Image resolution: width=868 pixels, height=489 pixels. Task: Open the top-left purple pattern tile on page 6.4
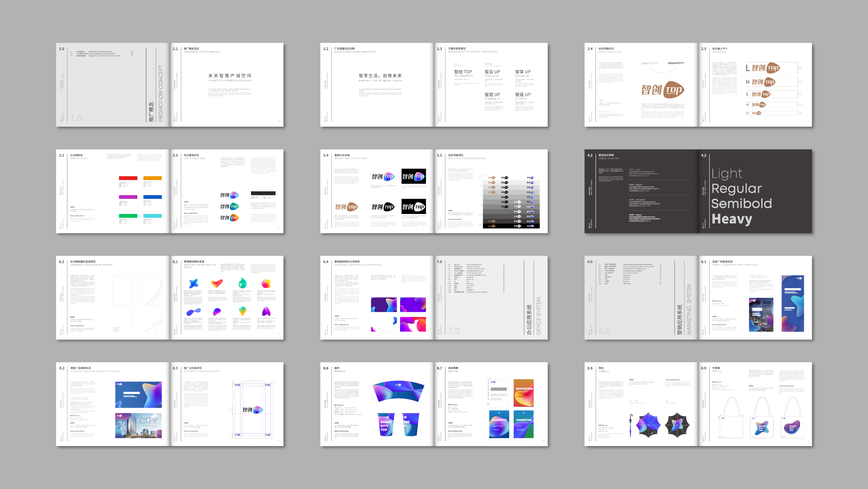(384, 304)
